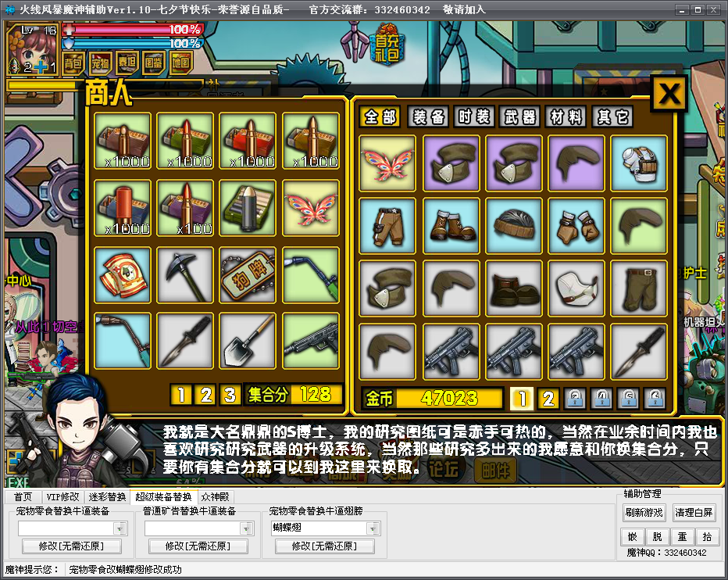Choose the green-handled welding torch in shop

311,275
